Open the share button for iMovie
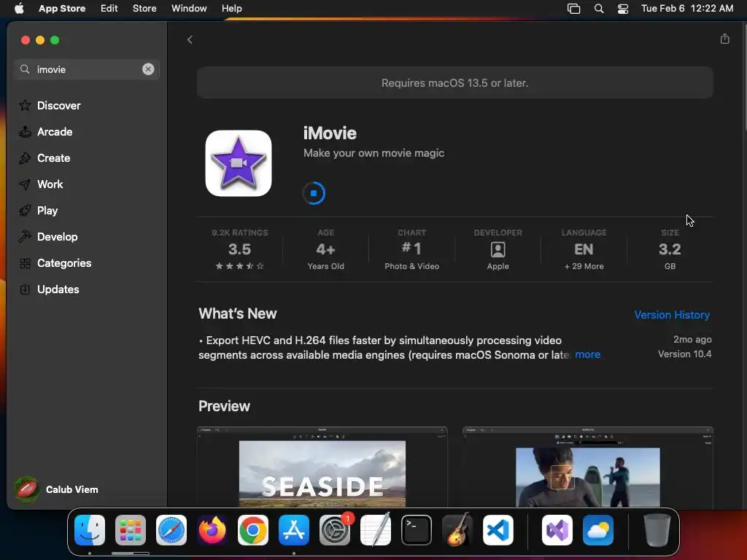The image size is (747, 560). (724, 39)
